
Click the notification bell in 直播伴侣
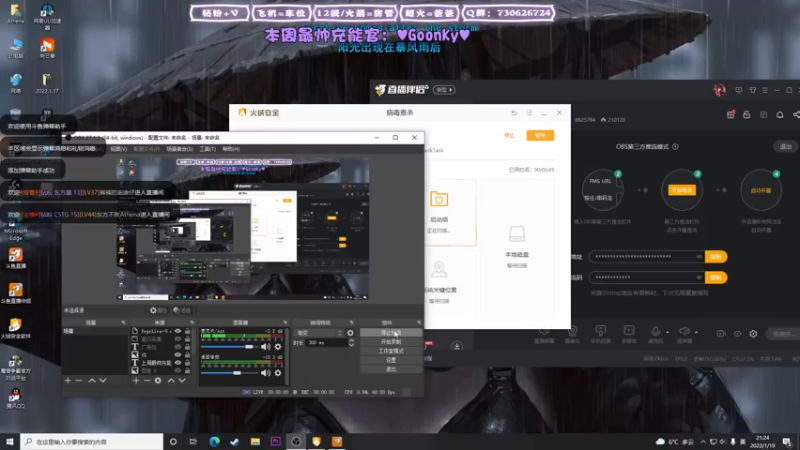(x=780, y=115)
